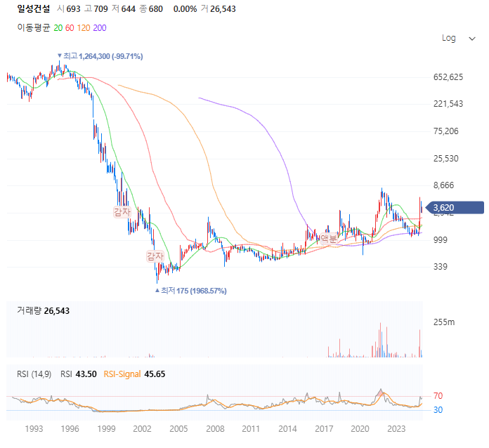489x448 pixels.
Task: Click the 고 709 high price value
Action: (x=96, y=8)
